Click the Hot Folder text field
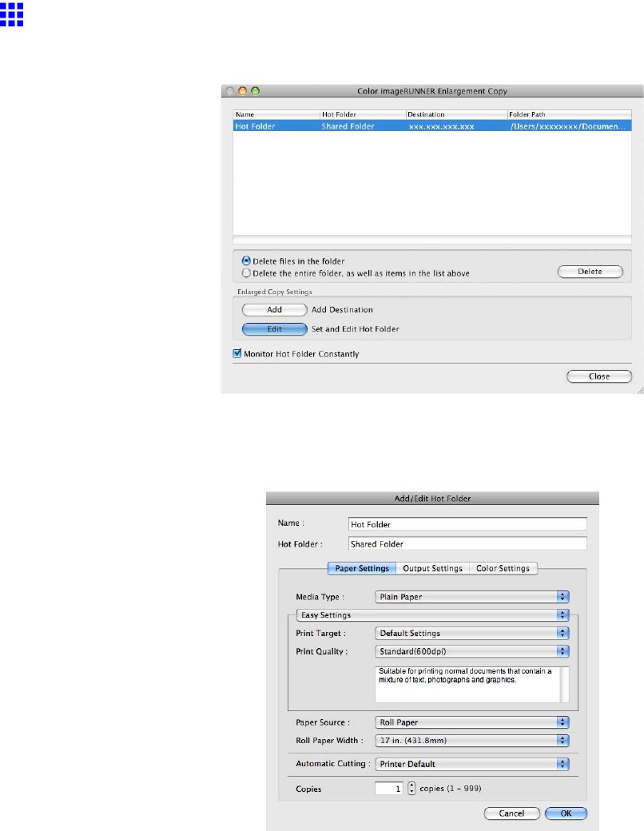This screenshot has width=644, height=831. [467, 544]
